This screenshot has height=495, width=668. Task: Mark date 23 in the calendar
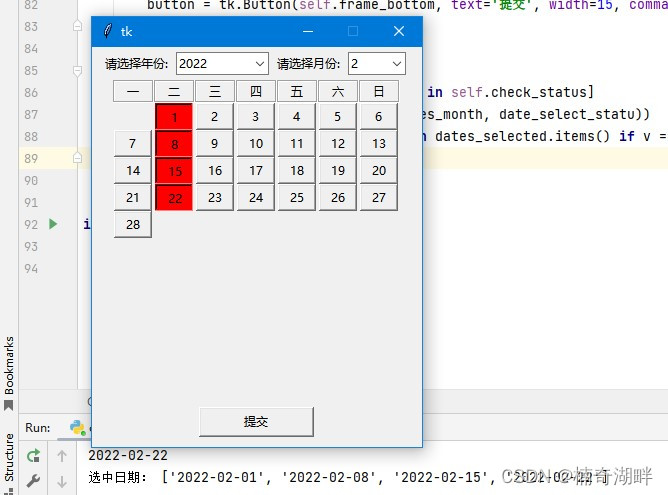(215, 198)
